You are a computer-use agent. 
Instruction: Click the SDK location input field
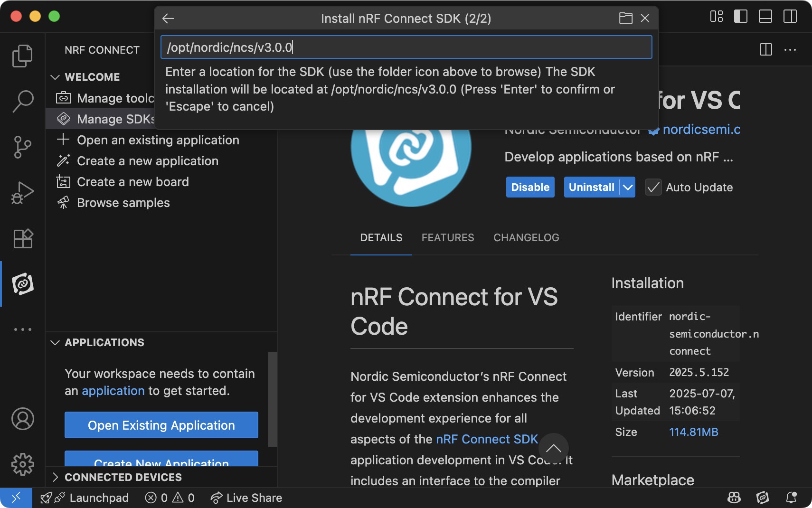(406, 47)
